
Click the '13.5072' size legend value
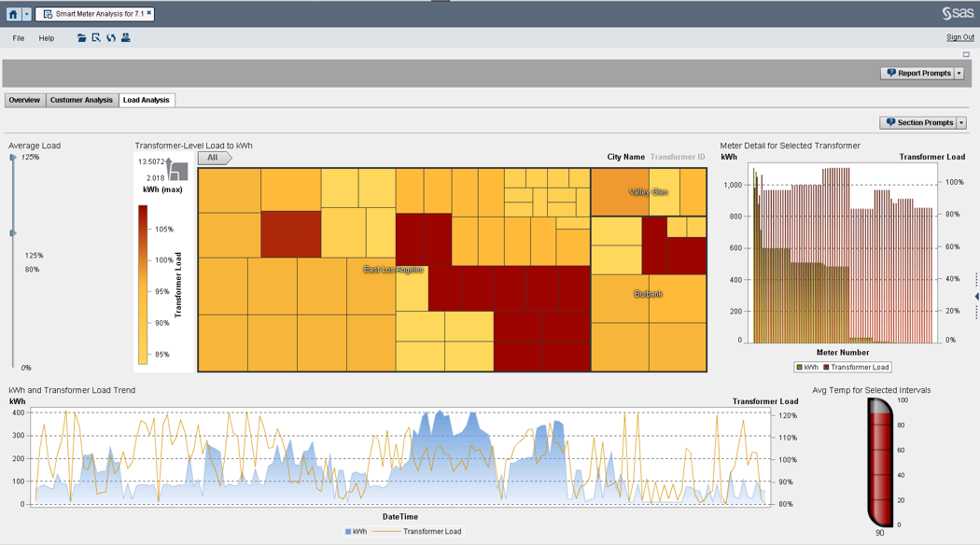[x=151, y=161]
